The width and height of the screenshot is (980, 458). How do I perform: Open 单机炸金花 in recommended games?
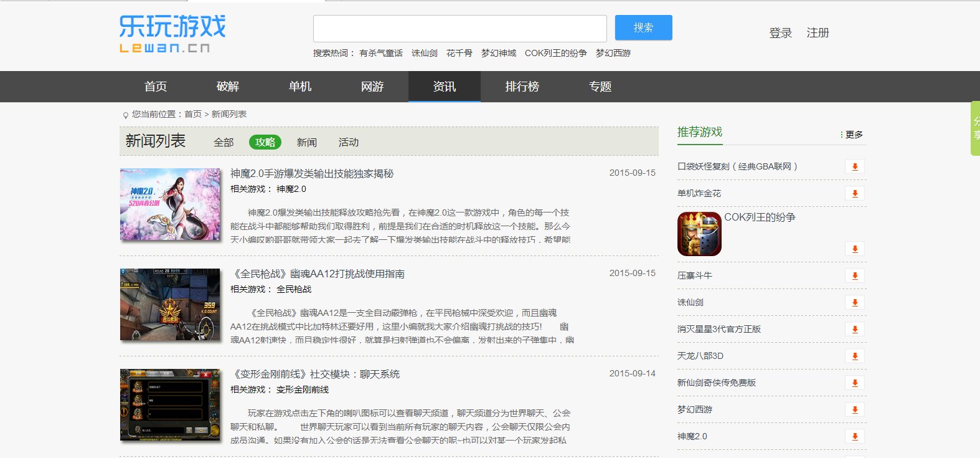click(x=699, y=193)
